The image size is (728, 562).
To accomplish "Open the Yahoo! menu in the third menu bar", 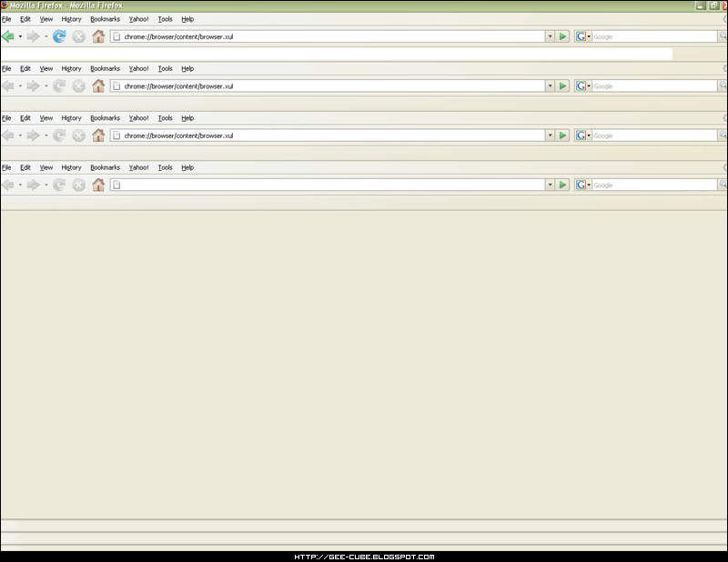I will coord(139,118).
